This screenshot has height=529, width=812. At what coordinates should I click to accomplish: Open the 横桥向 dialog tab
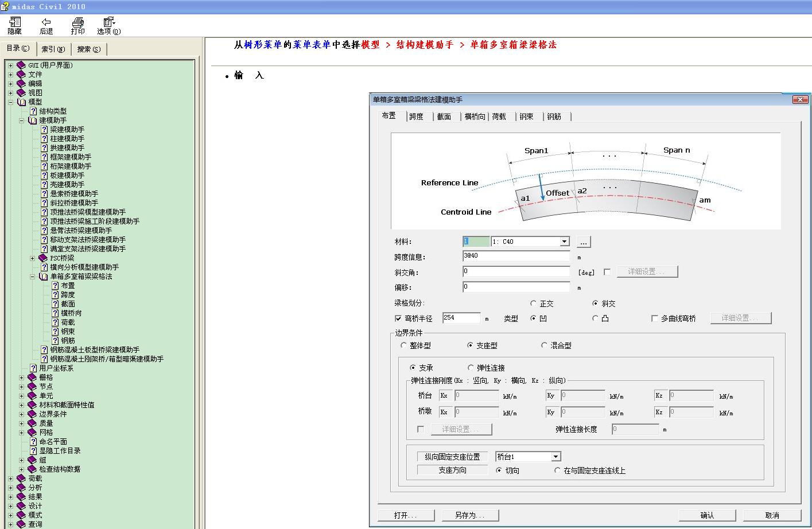[475, 116]
